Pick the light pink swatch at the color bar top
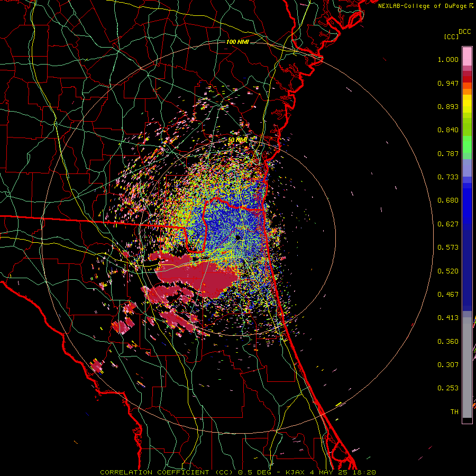The width and height of the screenshot is (476, 476). (x=467, y=56)
